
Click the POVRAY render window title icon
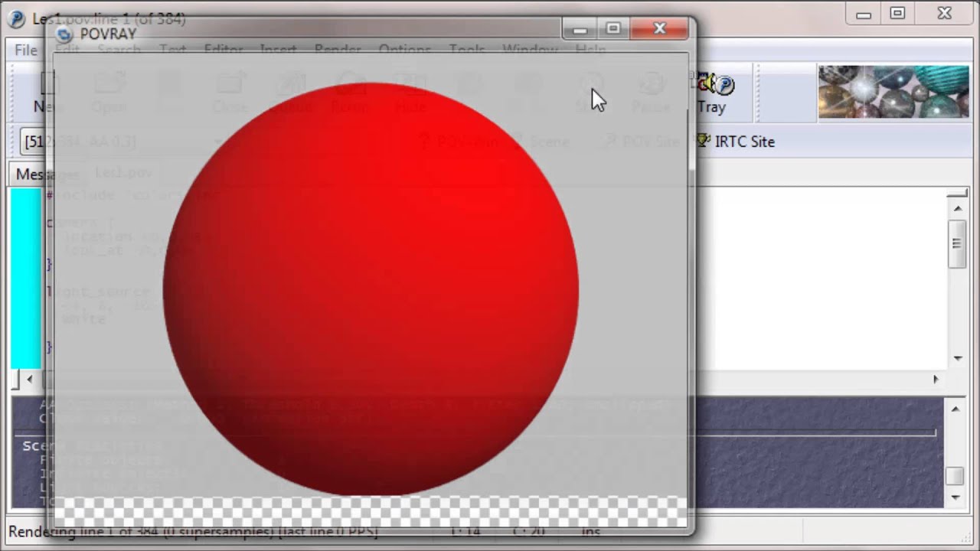[x=64, y=34]
